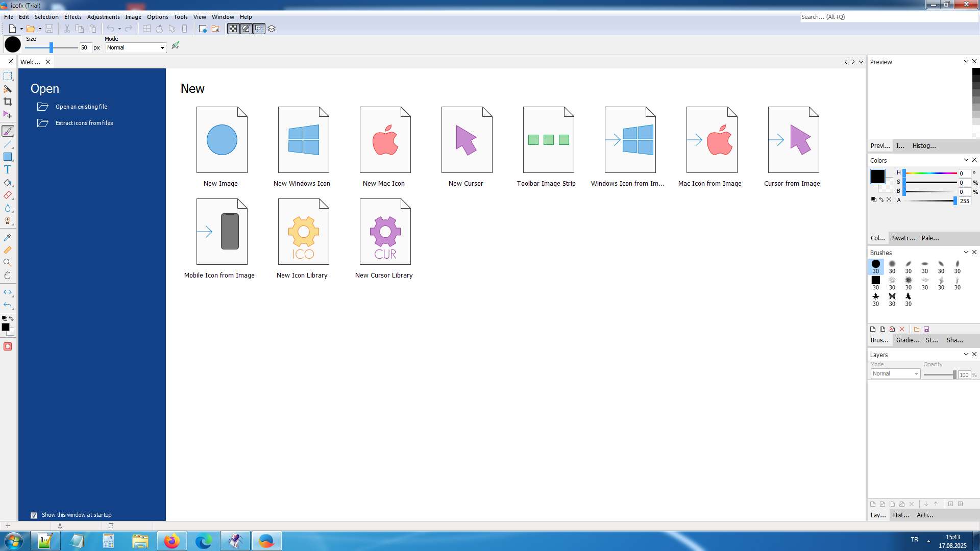Click Extract icons from files link
Viewport: 980px width, 551px height.
[x=84, y=123]
